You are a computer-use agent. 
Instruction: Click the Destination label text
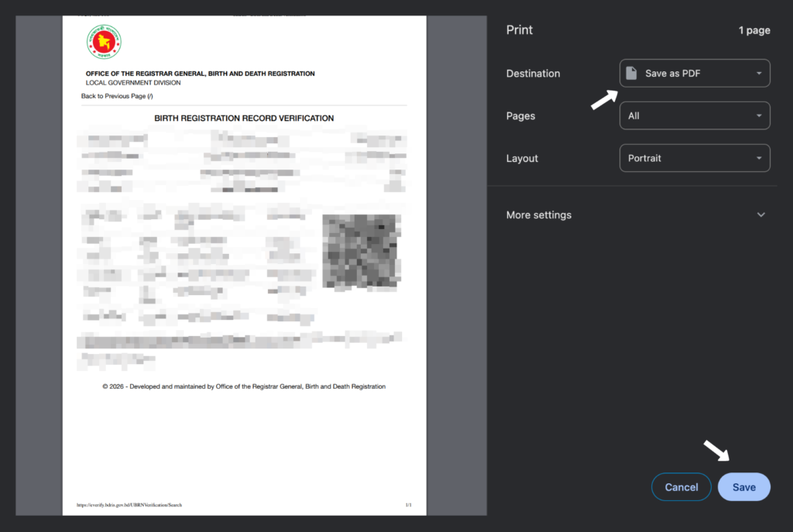click(x=533, y=74)
